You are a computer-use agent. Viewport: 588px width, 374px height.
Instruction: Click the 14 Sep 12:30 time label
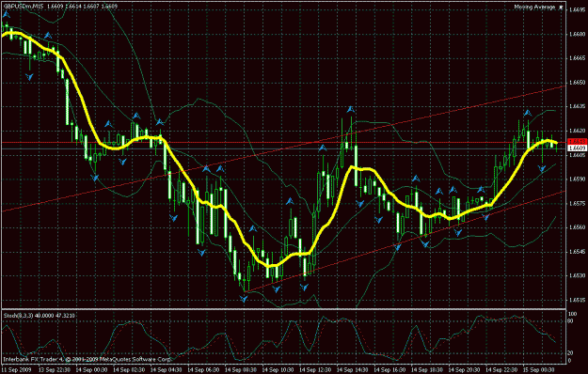point(315,369)
